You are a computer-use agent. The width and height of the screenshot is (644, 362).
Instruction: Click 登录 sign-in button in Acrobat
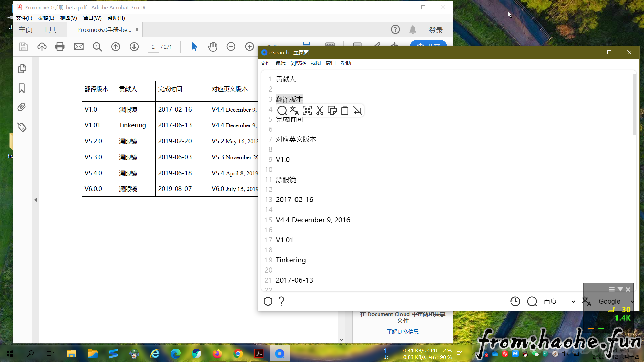436,30
